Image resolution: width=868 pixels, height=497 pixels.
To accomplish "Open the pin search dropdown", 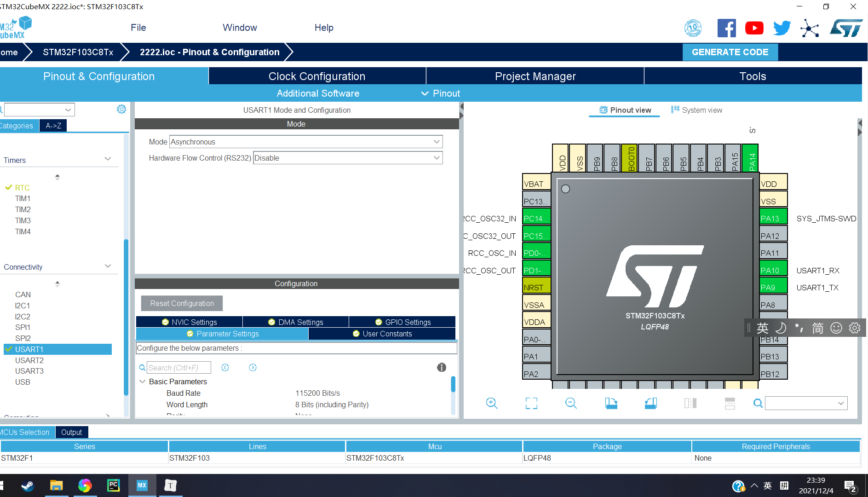I will [x=806, y=404].
